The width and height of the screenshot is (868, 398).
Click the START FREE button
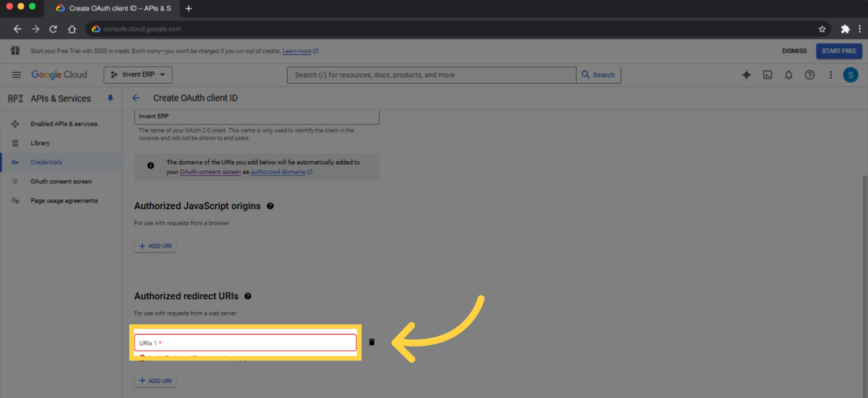839,51
